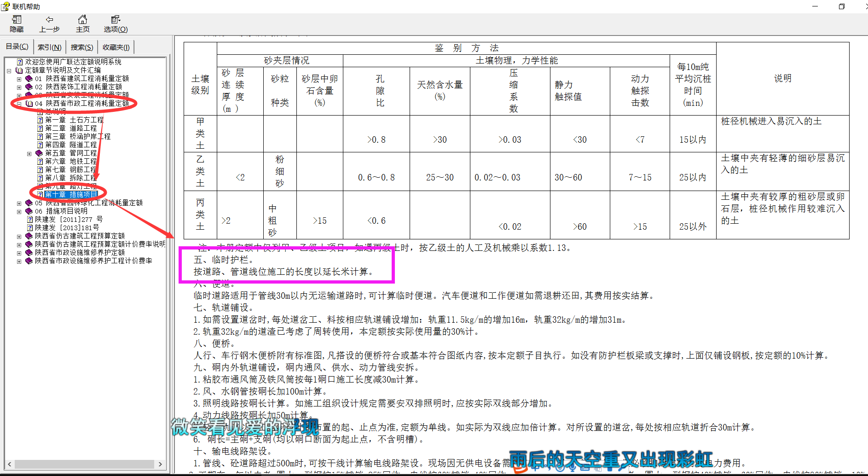Switch to the 索引(N) tab
The height and width of the screenshot is (476, 868).
pyautogui.click(x=50, y=47)
